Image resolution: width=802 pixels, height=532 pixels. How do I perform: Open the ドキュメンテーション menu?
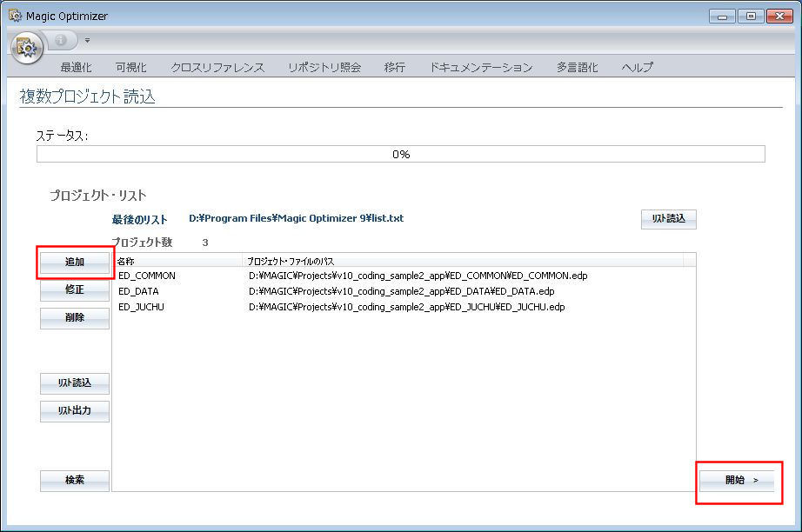481,67
